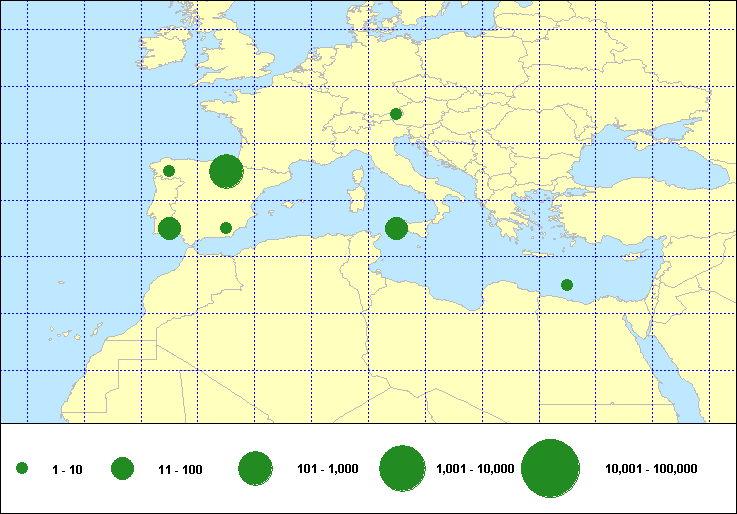Image resolution: width=737 pixels, height=514 pixels.
Task: Click the largest green marker in northern Spain
Action: pos(227,171)
